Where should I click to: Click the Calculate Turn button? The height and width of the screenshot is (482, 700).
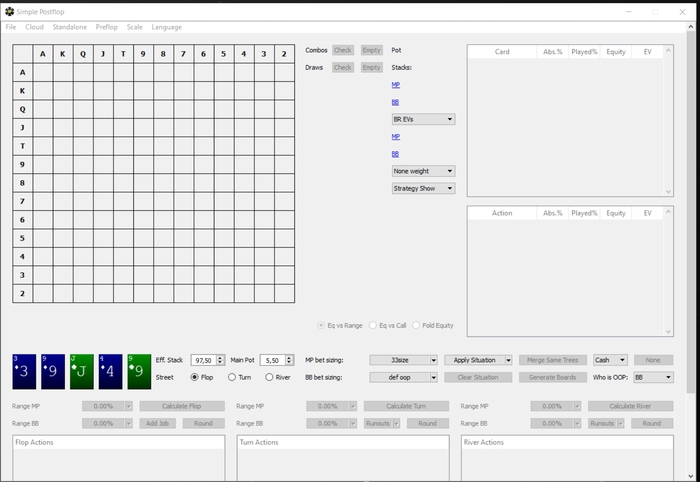pyautogui.click(x=406, y=406)
